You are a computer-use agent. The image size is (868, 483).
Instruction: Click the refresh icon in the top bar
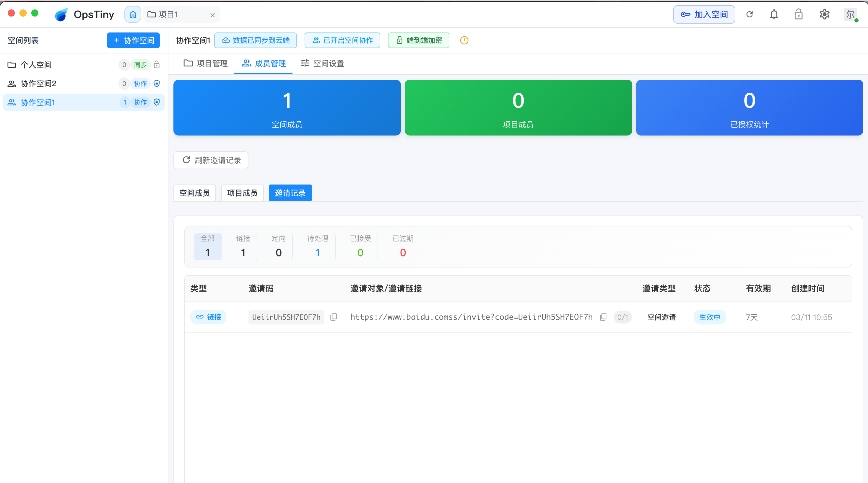click(x=750, y=14)
